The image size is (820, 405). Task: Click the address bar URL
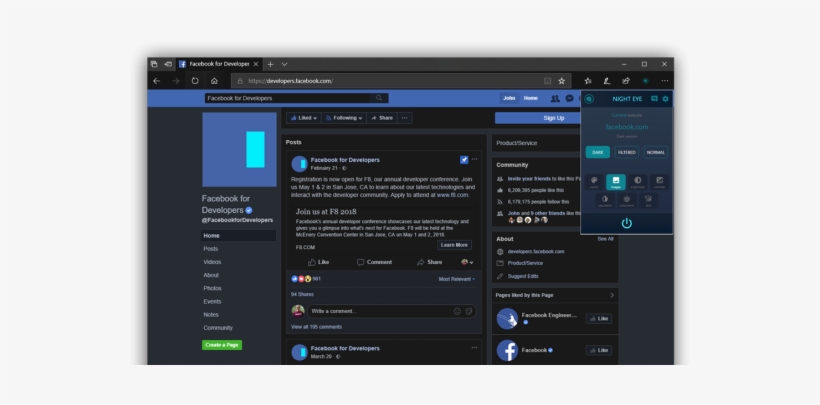point(291,81)
